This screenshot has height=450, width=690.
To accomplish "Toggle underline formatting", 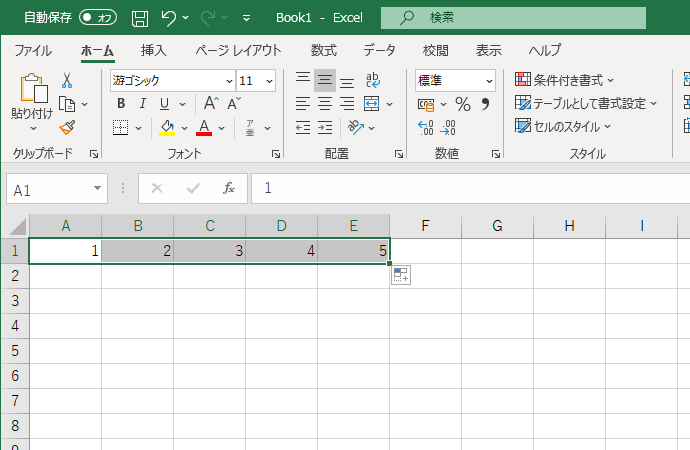I will coord(166,103).
